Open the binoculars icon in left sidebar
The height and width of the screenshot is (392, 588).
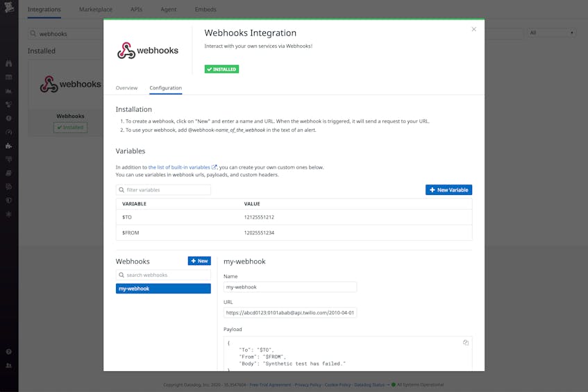tap(8, 63)
